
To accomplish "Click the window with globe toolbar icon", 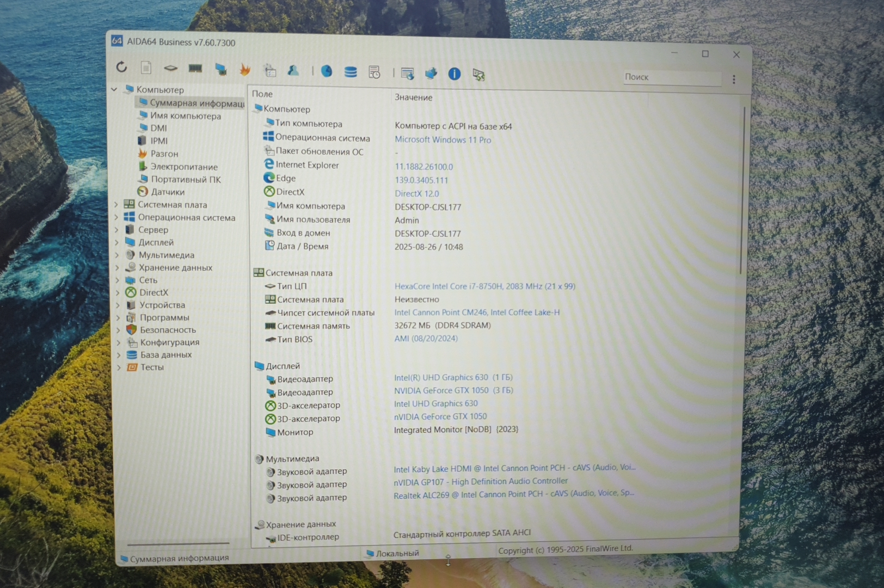I will click(407, 73).
